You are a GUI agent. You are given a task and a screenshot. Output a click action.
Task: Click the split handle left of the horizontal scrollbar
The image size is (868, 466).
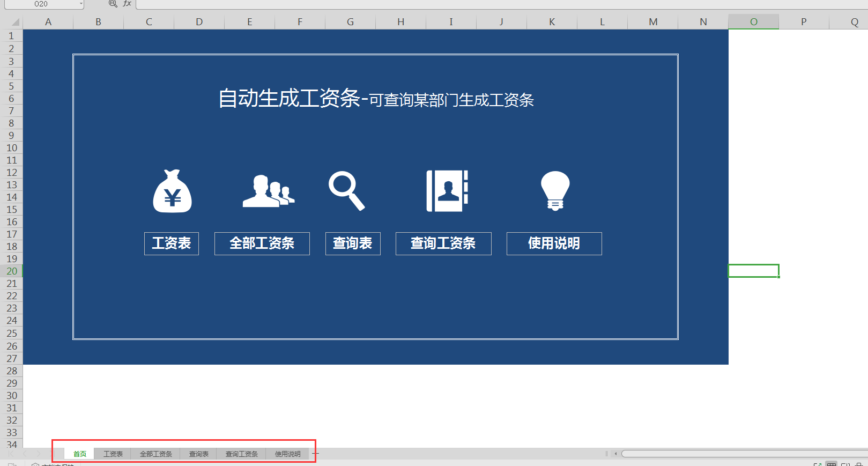coord(606,454)
